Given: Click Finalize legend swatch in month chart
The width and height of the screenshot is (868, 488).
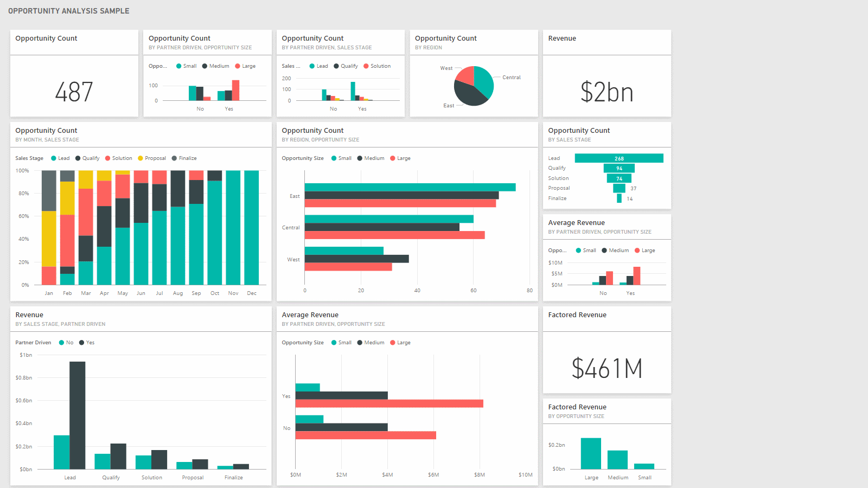Looking at the screenshot, I should point(174,158).
